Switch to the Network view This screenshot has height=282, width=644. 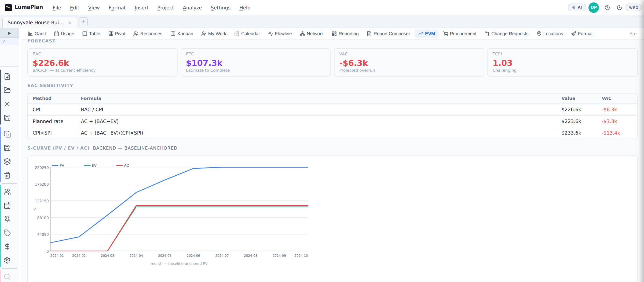(x=312, y=34)
